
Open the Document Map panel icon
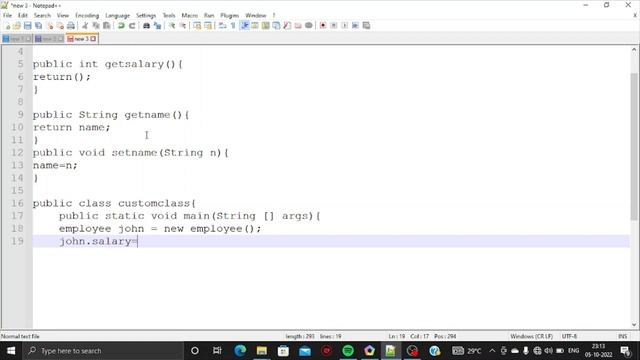coord(266,26)
